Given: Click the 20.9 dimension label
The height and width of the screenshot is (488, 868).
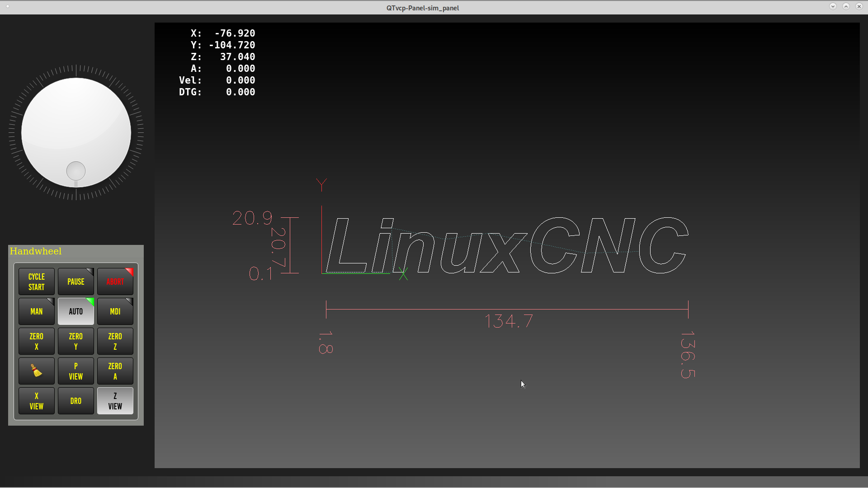Looking at the screenshot, I should click(252, 218).
